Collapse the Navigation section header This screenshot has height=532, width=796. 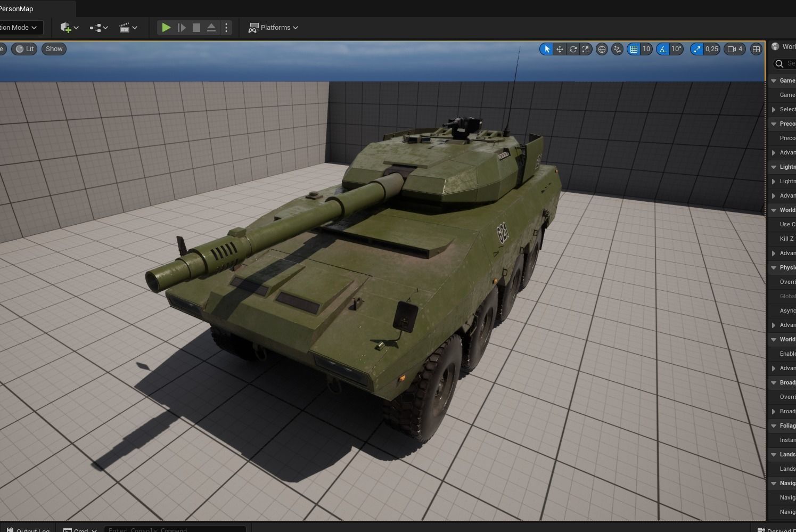tap(782, 484)
